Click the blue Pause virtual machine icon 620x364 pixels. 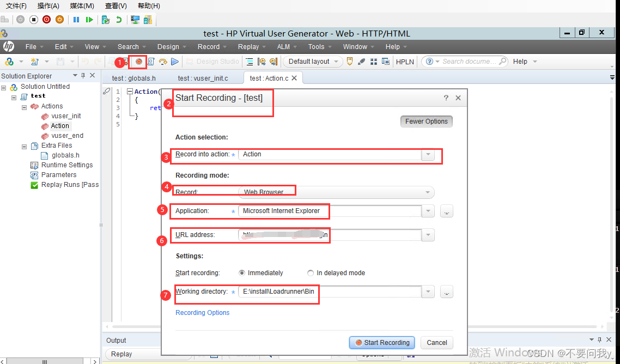76,20
